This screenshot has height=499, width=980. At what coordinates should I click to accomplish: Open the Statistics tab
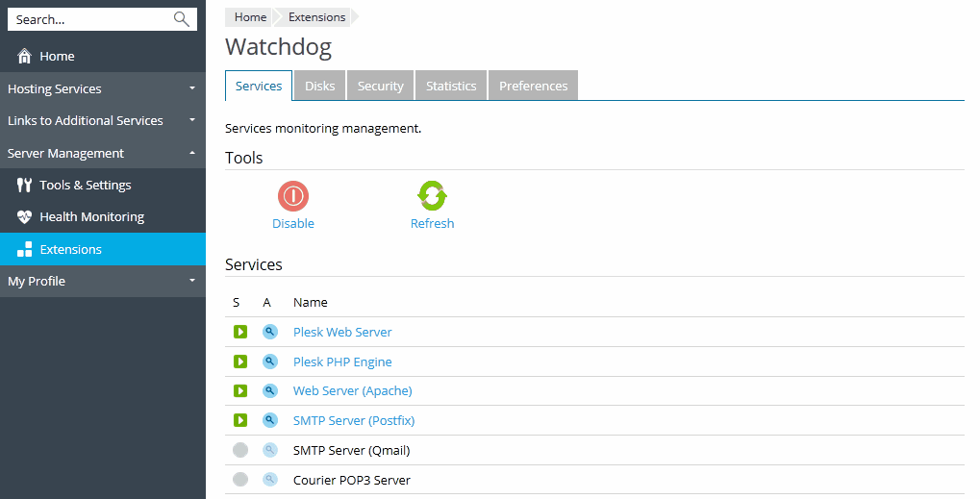click(x=451, y=86)
